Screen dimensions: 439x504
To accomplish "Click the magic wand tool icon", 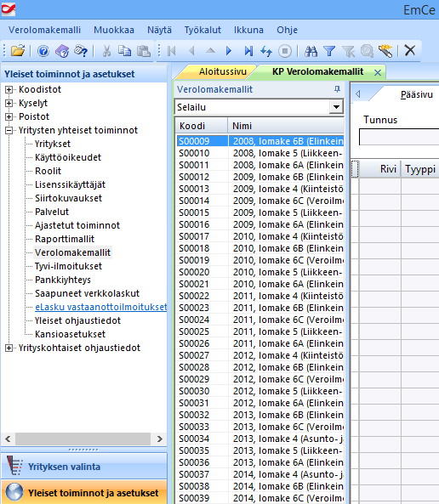I will click(x=385, y=51).
